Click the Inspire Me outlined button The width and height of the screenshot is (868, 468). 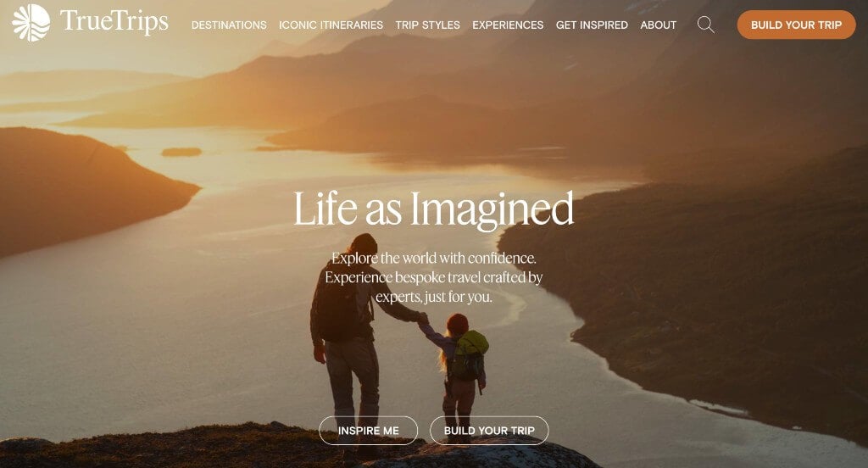(x=368, y=431)
